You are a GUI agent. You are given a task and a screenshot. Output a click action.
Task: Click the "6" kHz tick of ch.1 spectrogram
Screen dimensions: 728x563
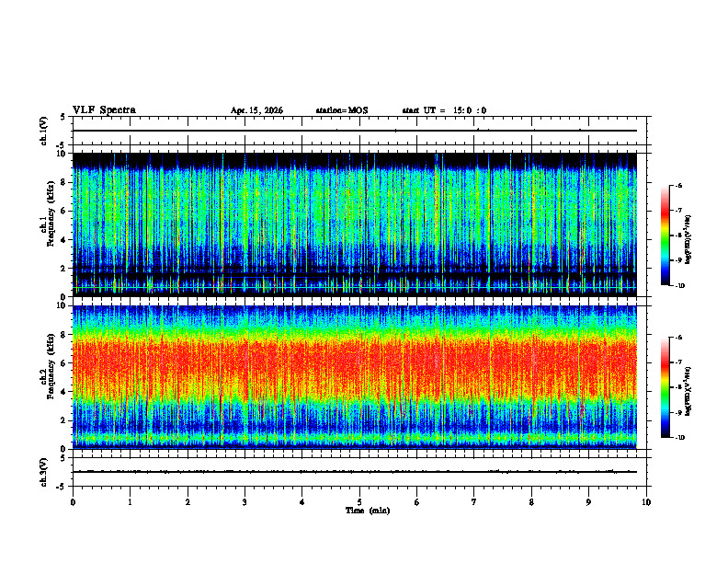point(64,211)
